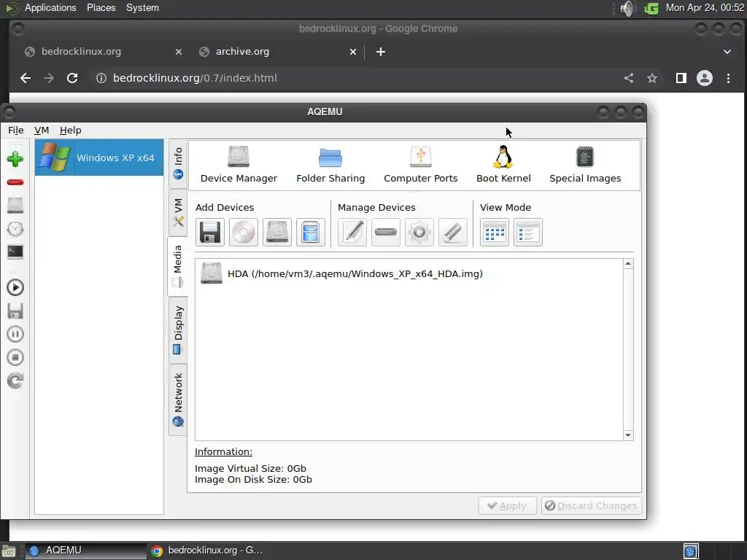Click the red minus Delete VM icon
Screen dimensions: 747x560
click(x=15, y=182)
